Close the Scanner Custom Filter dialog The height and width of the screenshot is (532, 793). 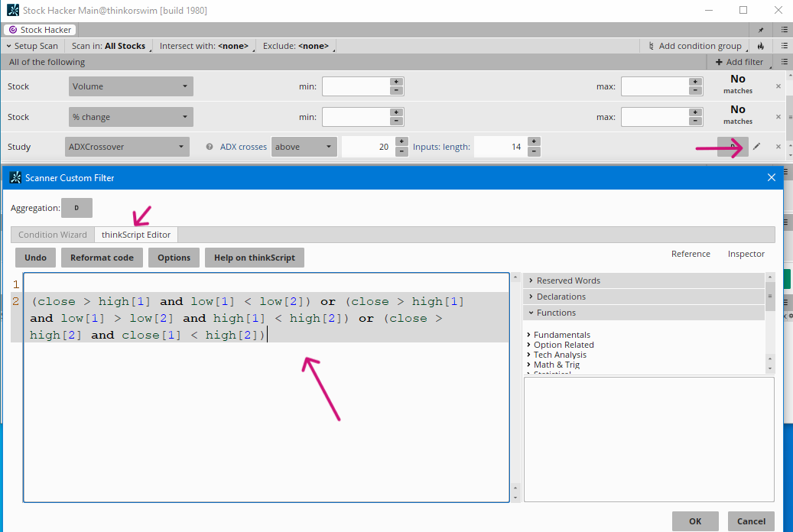click(x=772, y=177)
